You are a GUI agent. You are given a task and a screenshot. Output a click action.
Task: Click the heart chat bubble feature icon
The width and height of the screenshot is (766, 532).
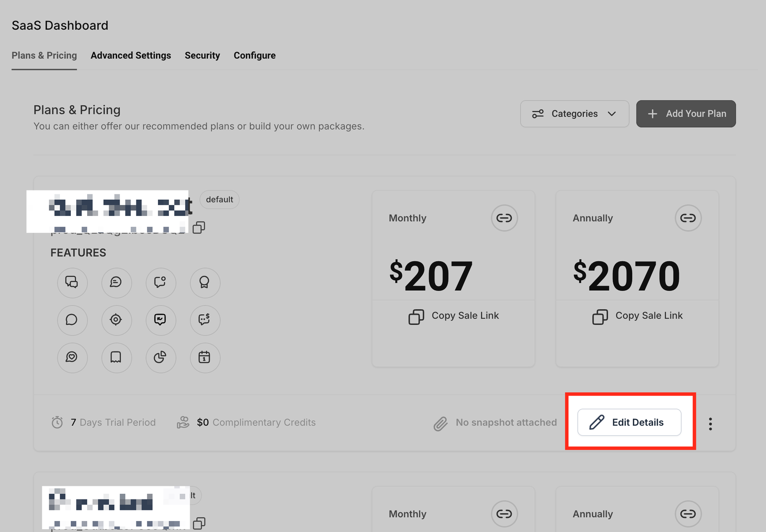72,357
